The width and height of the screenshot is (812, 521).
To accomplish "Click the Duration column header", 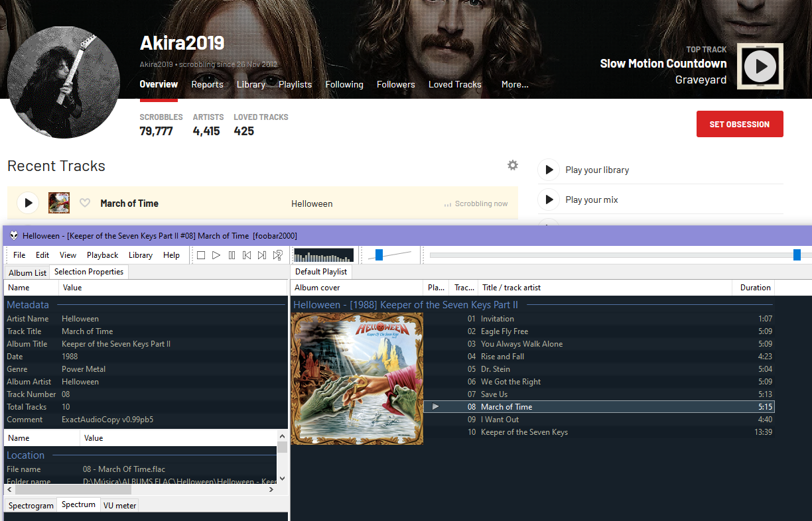I will tap(753, 288).
